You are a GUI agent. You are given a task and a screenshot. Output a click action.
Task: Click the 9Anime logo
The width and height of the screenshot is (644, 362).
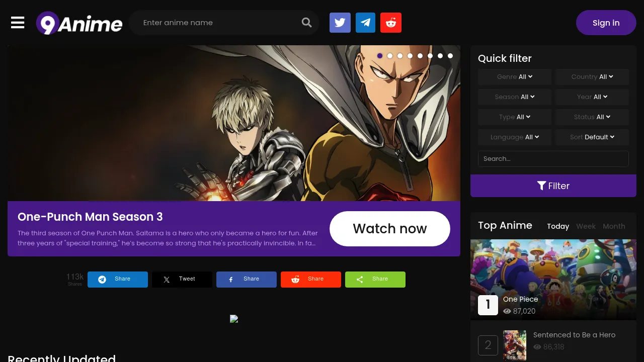[79, 23]
